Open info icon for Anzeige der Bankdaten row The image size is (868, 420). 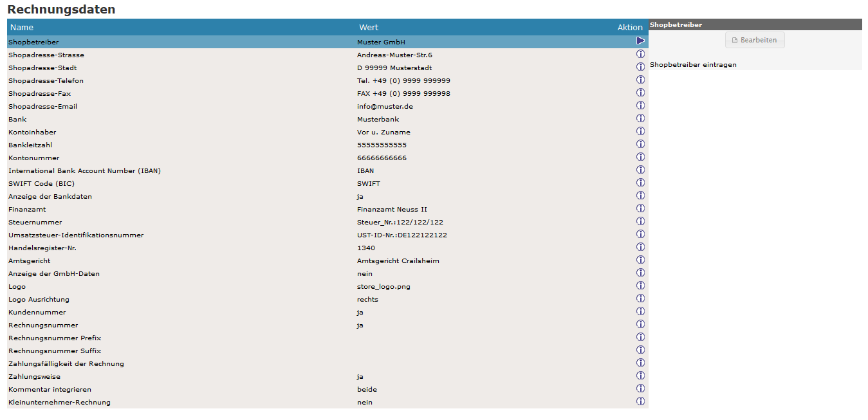[x=640, y=196]
